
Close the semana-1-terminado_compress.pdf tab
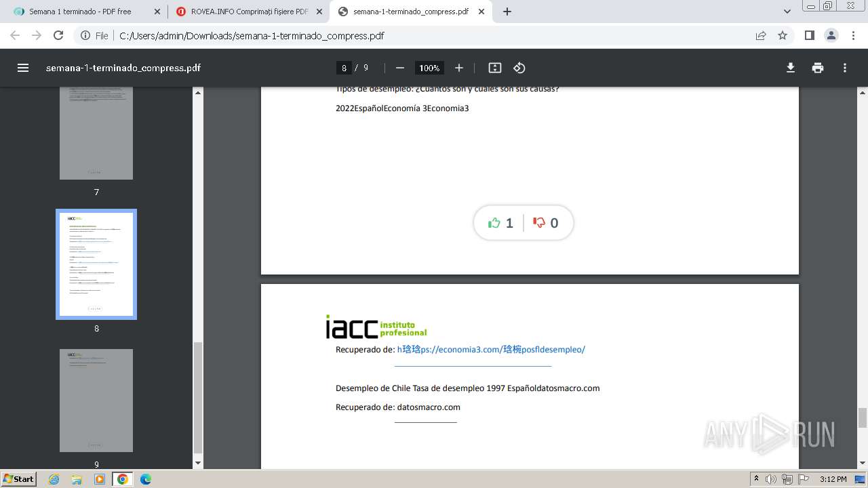coord(481,12)
